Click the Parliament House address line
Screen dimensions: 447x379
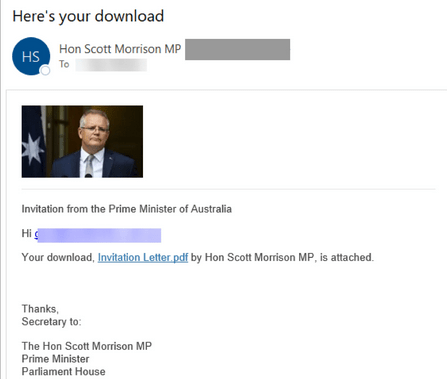tap(63, 372)
